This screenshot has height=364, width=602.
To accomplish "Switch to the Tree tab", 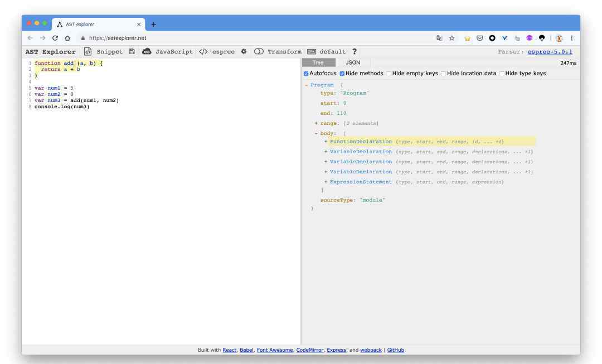I will 318,62.
